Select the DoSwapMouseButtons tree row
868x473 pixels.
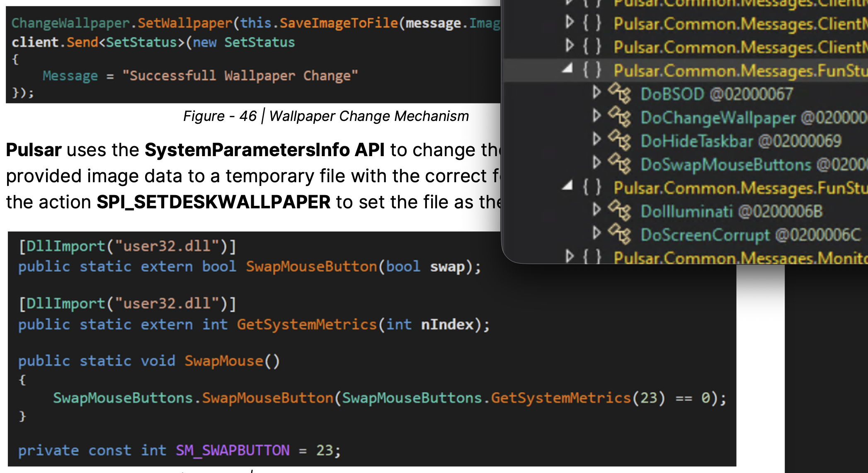point(754,164)
